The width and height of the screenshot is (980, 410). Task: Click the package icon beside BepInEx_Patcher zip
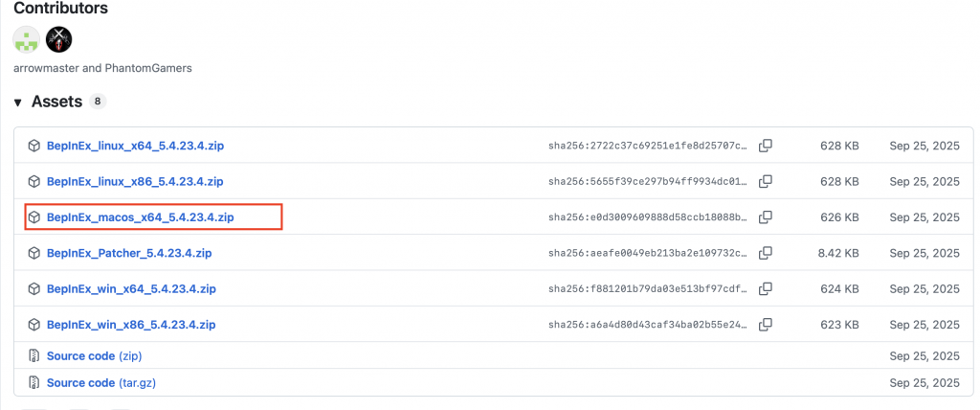33,253
